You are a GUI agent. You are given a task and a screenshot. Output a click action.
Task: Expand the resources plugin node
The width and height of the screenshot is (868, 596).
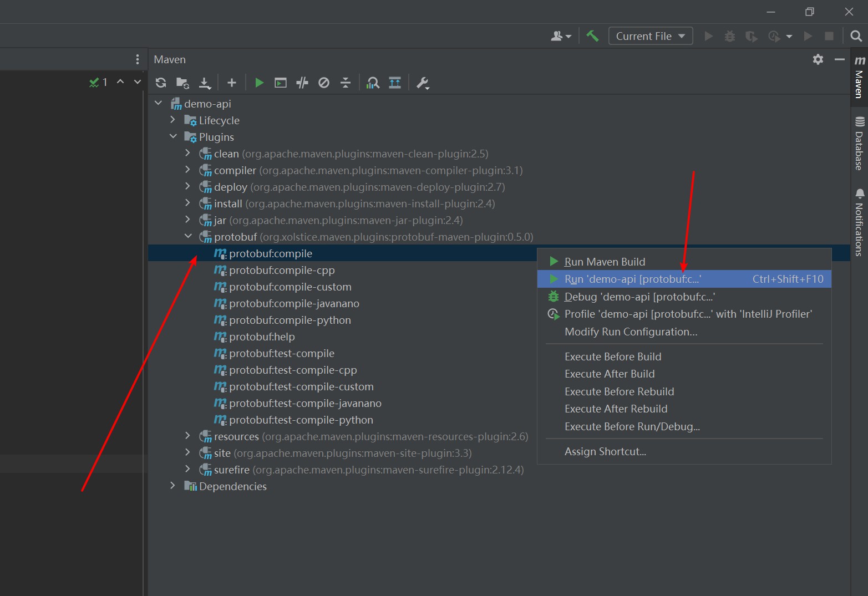click(187, 436)
